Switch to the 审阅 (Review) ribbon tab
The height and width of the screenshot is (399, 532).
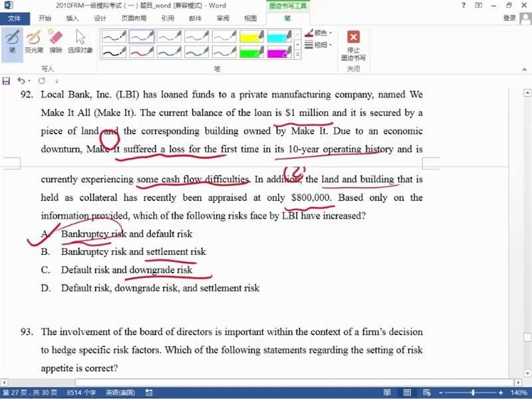pos(223,19)
